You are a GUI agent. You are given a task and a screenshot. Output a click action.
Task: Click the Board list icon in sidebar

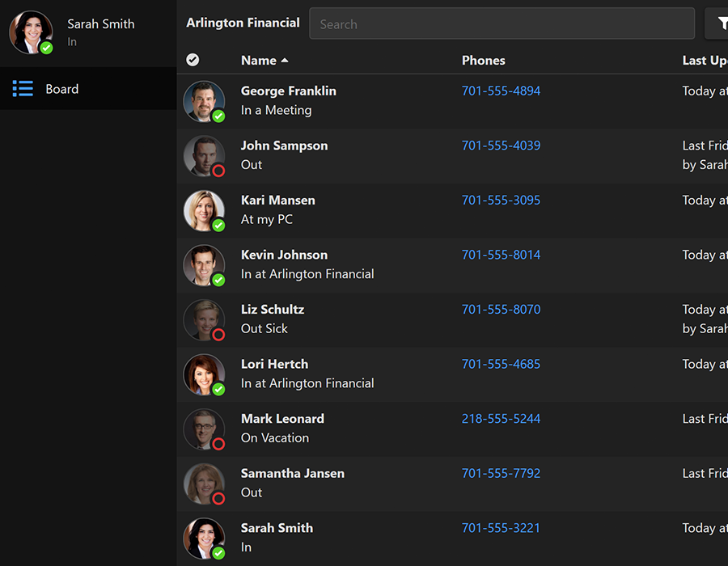23,89
